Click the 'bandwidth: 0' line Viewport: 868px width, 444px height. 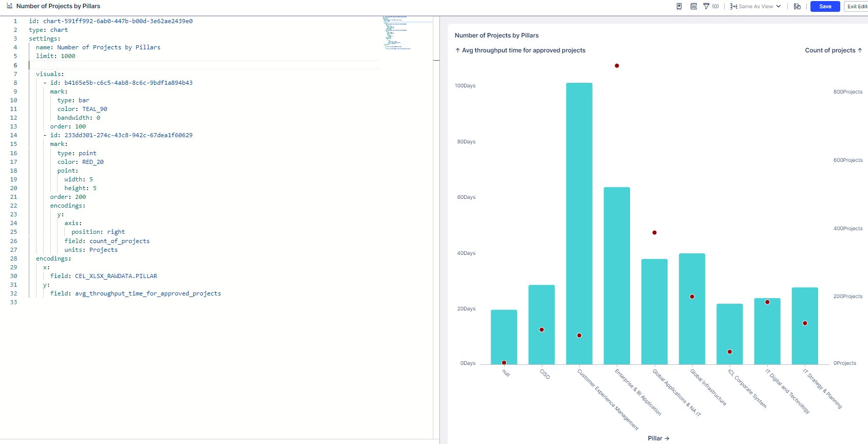coord(79,118)
